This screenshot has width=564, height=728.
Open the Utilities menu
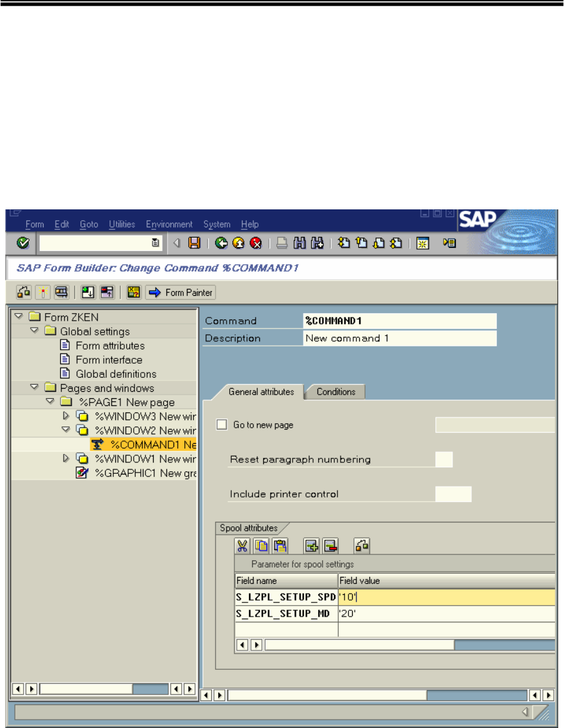coord(122,225)
